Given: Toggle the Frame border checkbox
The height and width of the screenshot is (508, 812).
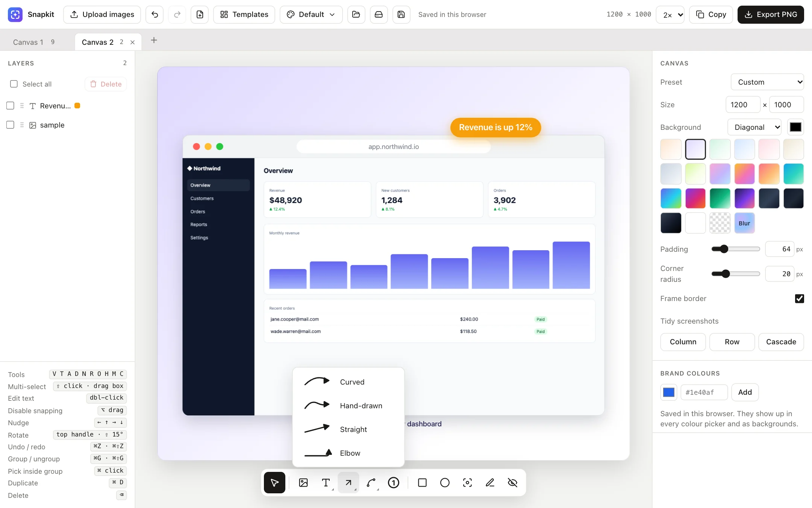Looking at the screenshot, I should tap(800, 298).
